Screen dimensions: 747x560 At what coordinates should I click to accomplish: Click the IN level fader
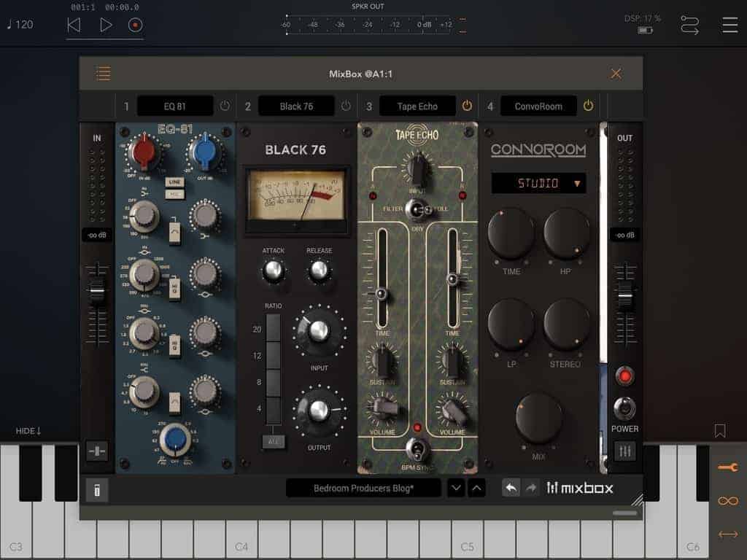tap(96, 292)
